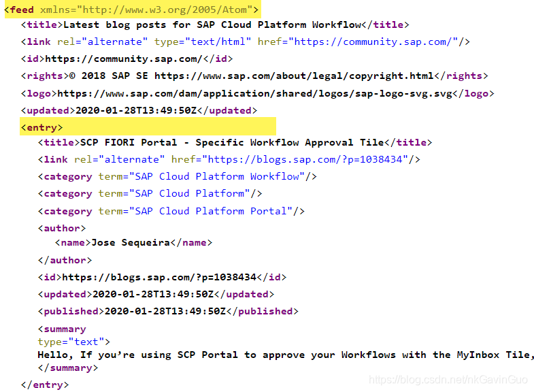Click the opening <summary tag
Screen dimensions: 534x392
(x=62, y=329)
